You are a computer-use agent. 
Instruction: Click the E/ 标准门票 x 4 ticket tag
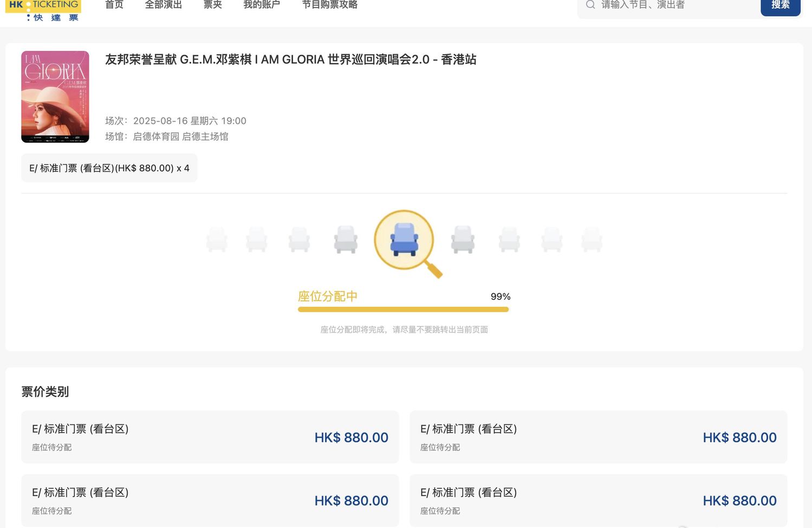[x=109, y=168]
